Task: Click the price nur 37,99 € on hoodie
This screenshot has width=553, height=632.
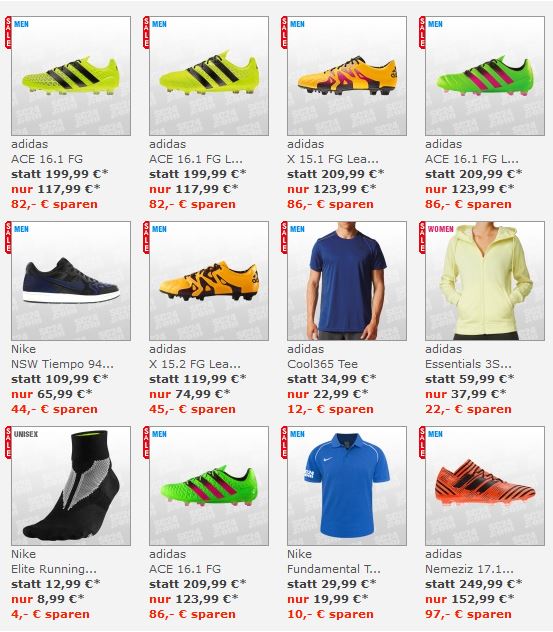Action: click(x=466, y=394)
